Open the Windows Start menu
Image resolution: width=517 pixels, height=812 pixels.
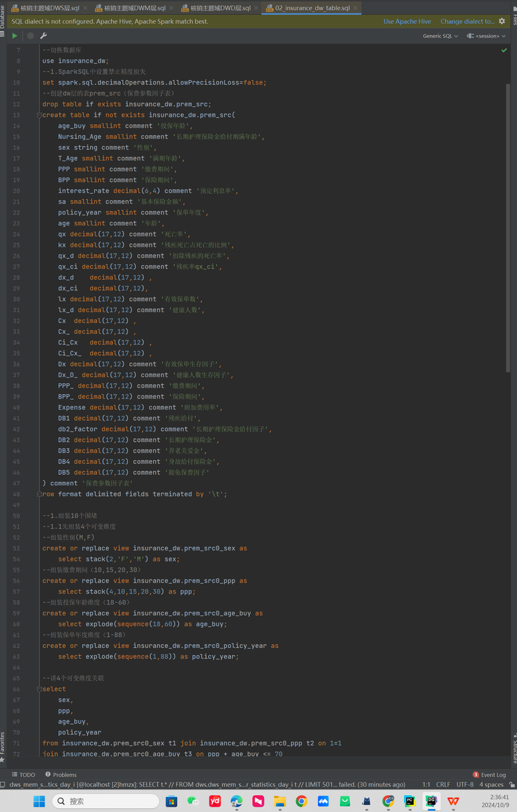39,801
